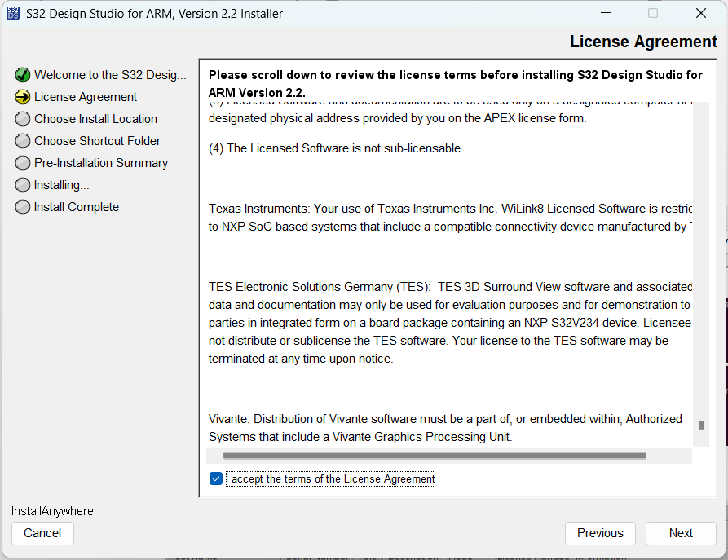Viewport: 728px width, 560px height.
Task: Uncheck the accept license terms checkbox
Action: [216, 478]
